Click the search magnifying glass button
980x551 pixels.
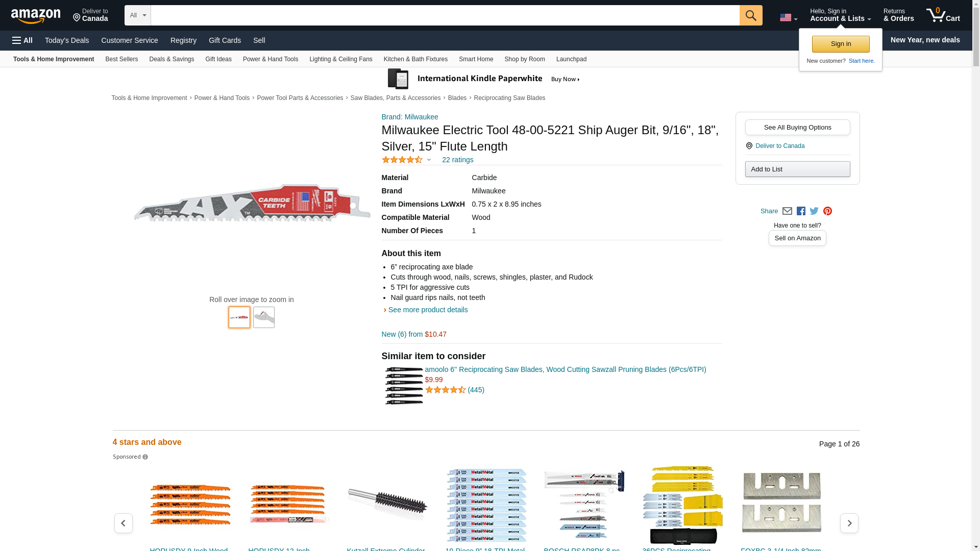click(750, 15)
